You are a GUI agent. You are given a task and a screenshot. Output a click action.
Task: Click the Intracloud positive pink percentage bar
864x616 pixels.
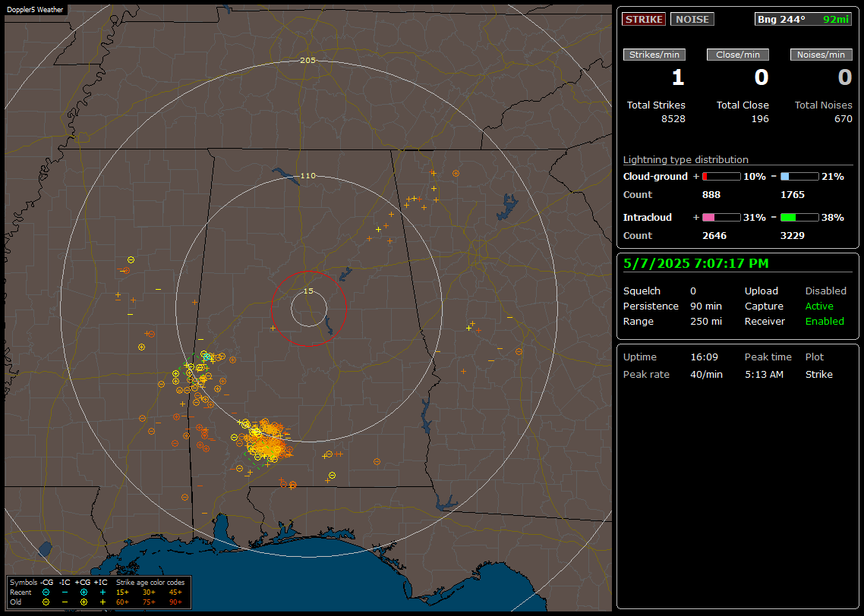[x=721, y=218]
